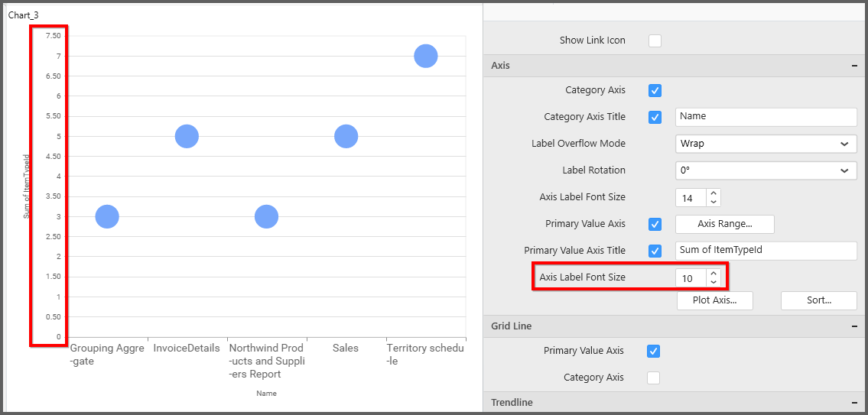Open the Plot Axis... dialog button
The width and height of the screenshot is (868, 415).
point(714,300)
